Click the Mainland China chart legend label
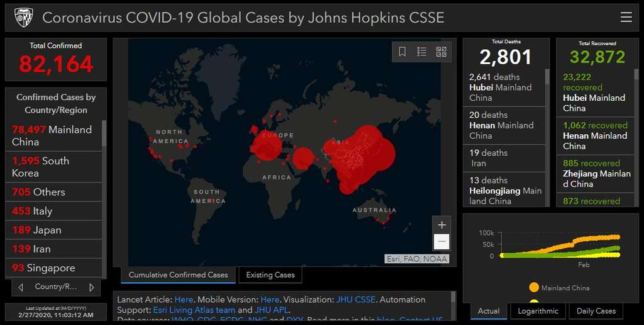Viewport: 644px width, 325px height. click(x=565, y=288)
